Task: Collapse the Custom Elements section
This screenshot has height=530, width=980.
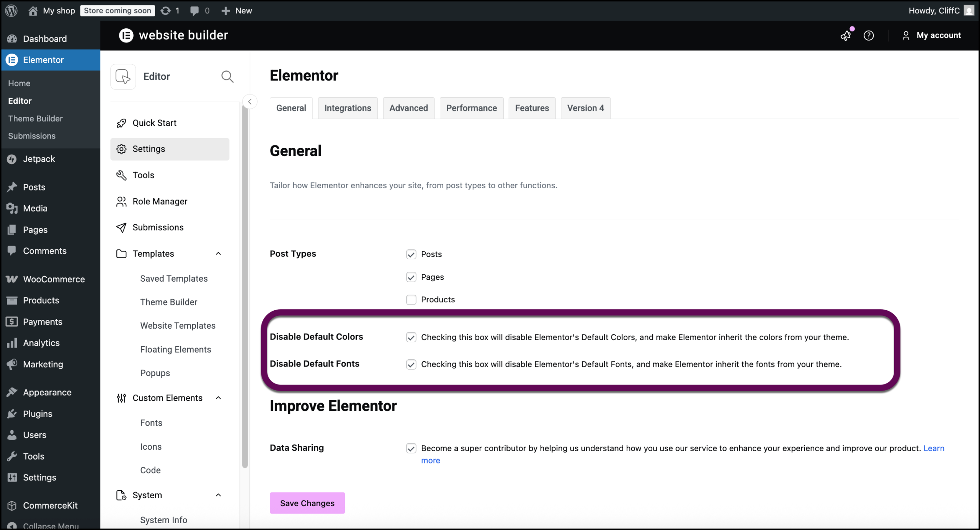Action: (218, 398)
